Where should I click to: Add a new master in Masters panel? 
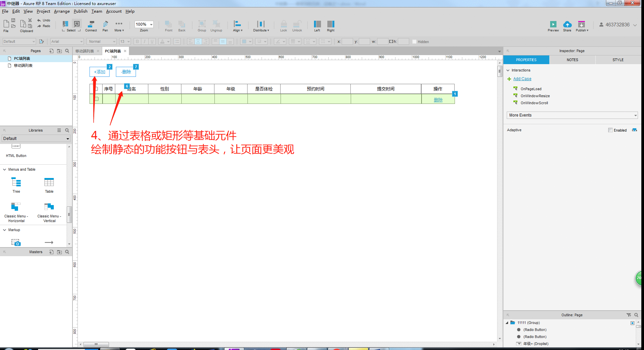(51, 252)
